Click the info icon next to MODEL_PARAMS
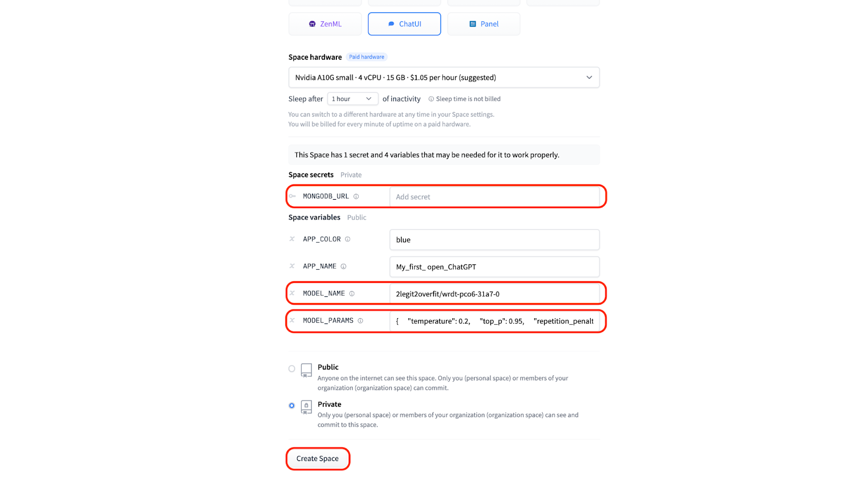Viewport: 868px width, 487px height. (360, 321)
